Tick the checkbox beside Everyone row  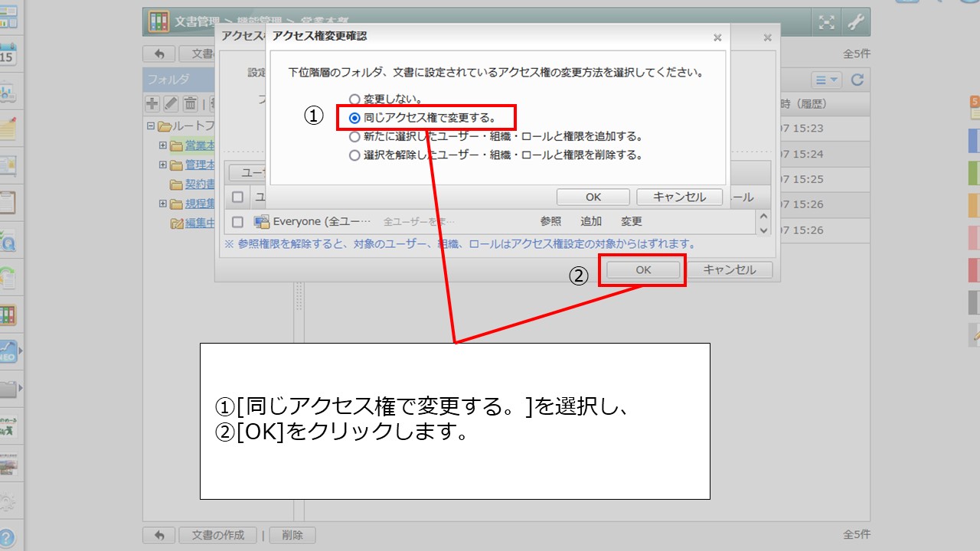pyautogui.click(x=237, y=222)
